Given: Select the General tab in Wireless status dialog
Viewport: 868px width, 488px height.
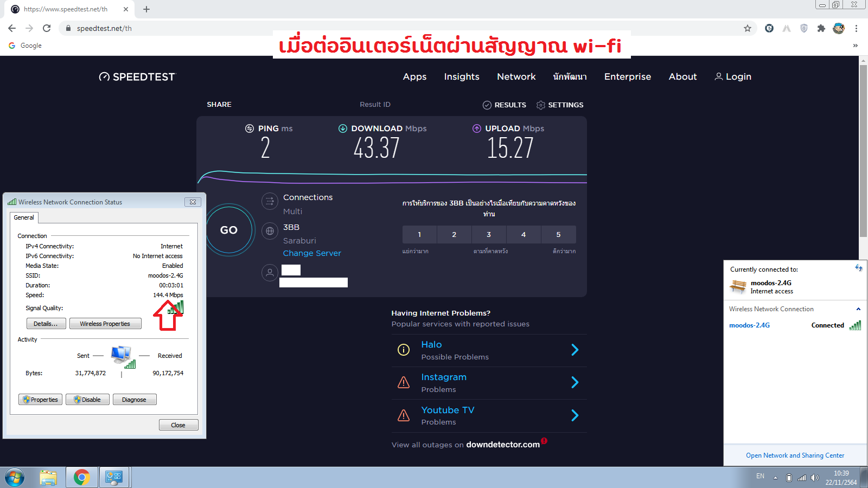Looking at the screenshot, I should pyautogui.click(x=24, y=217).
